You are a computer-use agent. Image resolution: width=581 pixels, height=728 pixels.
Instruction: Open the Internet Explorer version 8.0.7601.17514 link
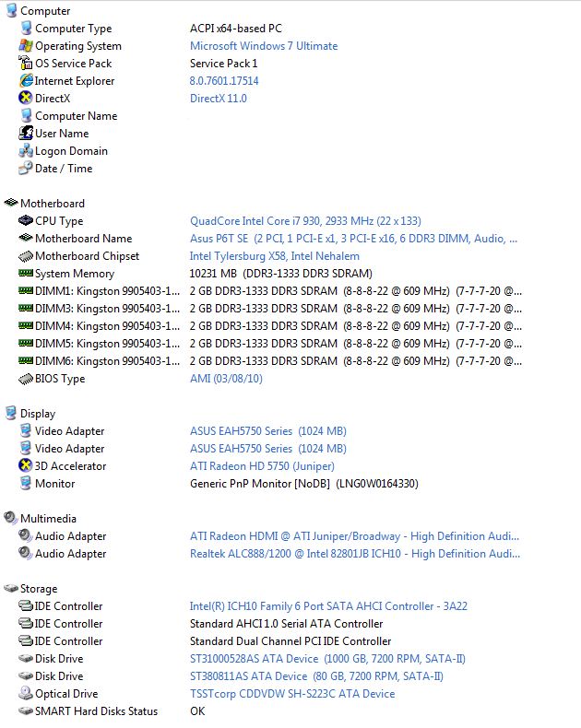223,81
